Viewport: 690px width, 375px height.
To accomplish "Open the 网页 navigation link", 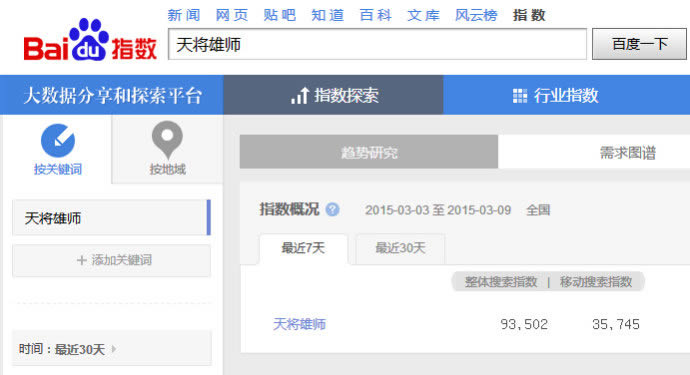I will 231,15.
